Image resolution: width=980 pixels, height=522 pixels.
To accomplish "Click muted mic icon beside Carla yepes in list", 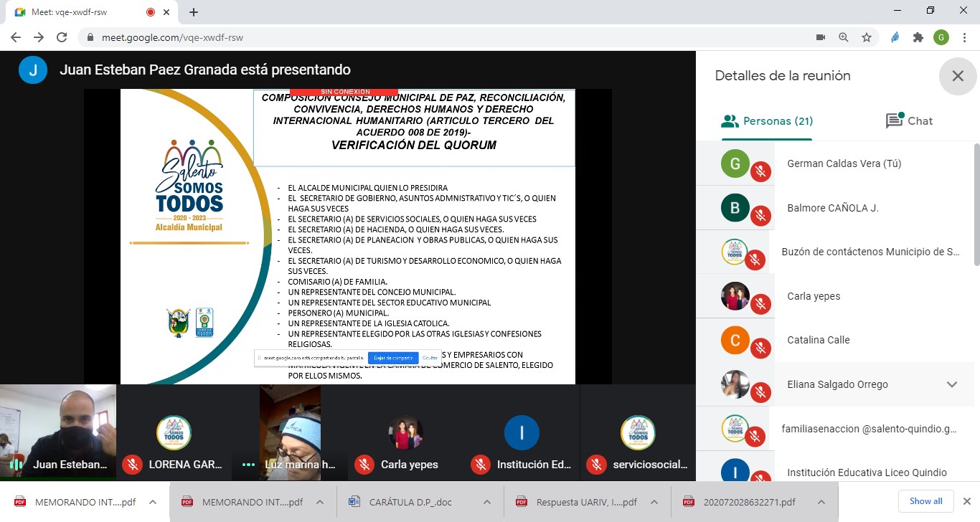I will [x=760, y=304].
